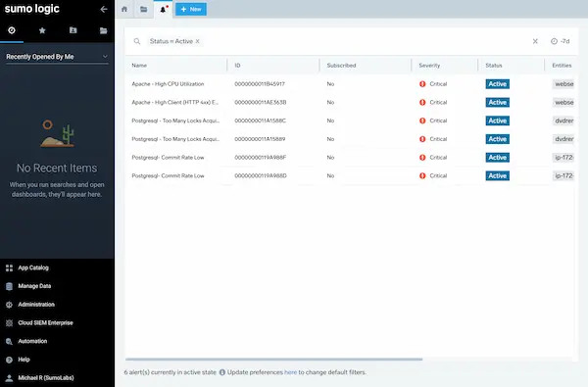
Task: Click Active badge for Apache High CPU row
Action: pos(497,84)
